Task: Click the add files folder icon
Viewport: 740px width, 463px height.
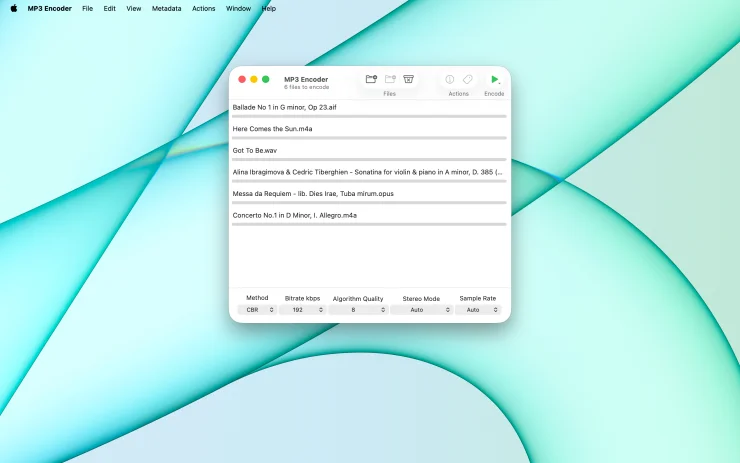Action: click(371, 79)
